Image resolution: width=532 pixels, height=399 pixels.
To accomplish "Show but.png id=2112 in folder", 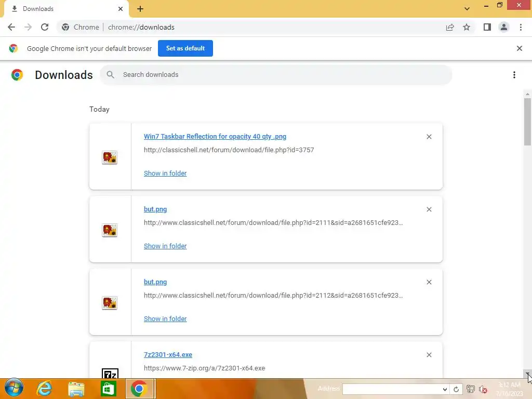I will coord(165,318).
